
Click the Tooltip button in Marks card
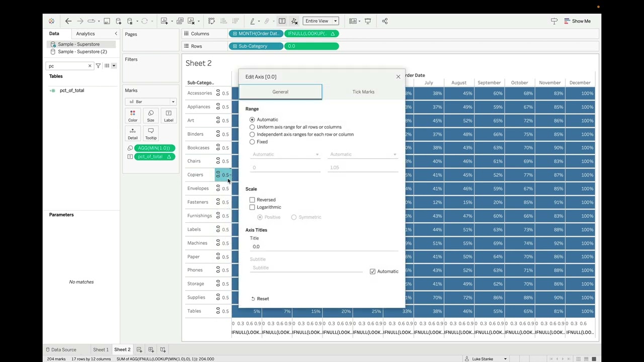click(x=150, y=134)
